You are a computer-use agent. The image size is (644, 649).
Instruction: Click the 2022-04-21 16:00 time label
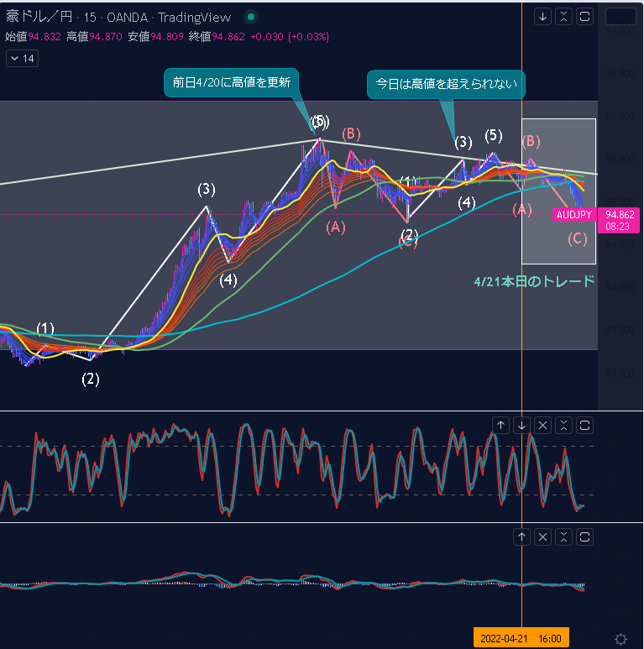[x=521, y=638]
